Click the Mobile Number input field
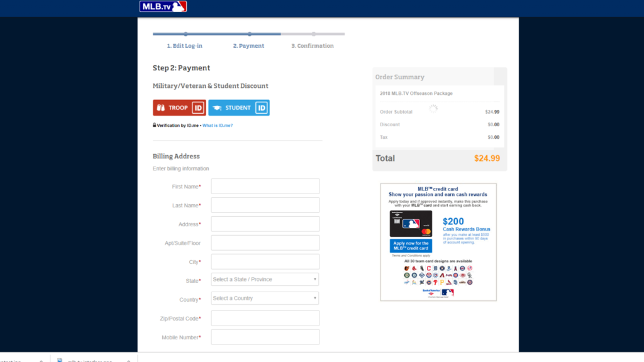This screenshot has width=644, height=362. tap(265, 337)
